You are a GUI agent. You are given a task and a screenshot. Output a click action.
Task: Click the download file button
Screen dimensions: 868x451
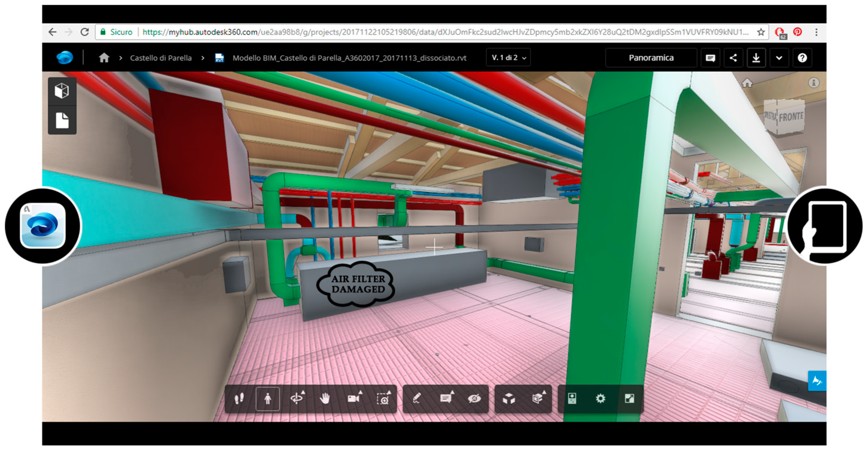[756, 58]
